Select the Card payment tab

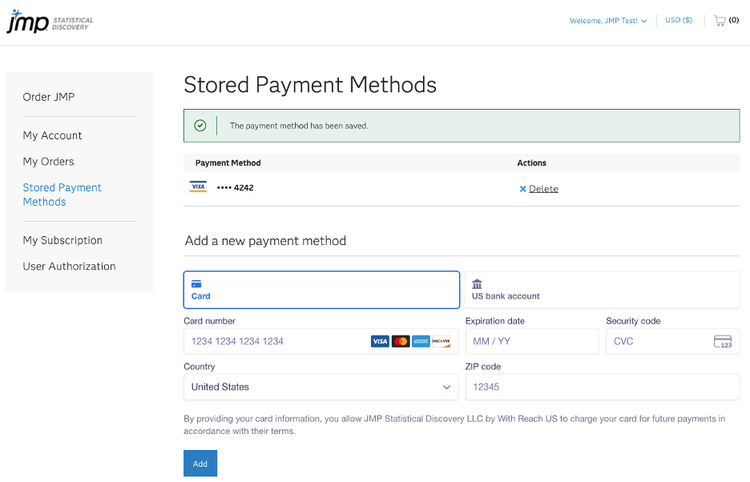click(321, 289)
